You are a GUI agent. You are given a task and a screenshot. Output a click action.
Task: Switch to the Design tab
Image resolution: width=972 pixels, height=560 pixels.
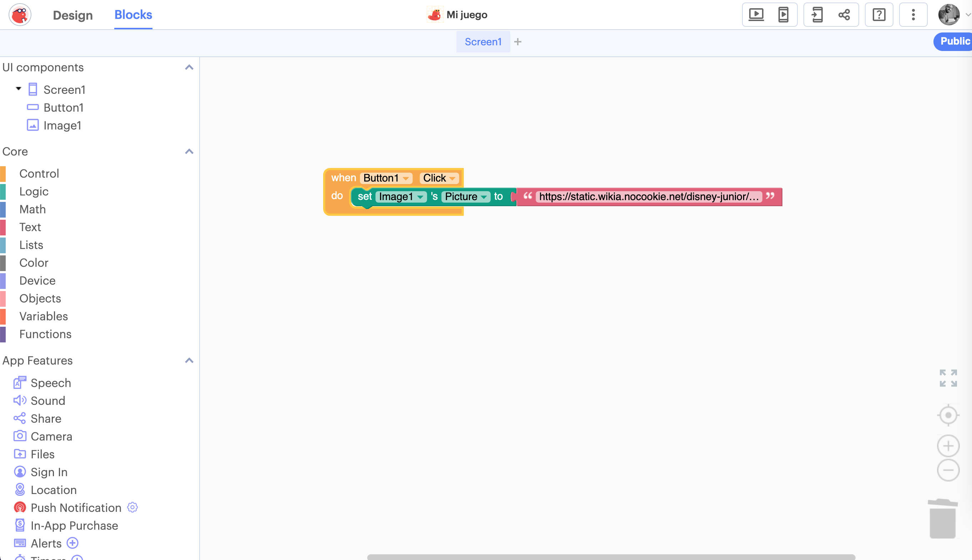(x=73, y=15)
